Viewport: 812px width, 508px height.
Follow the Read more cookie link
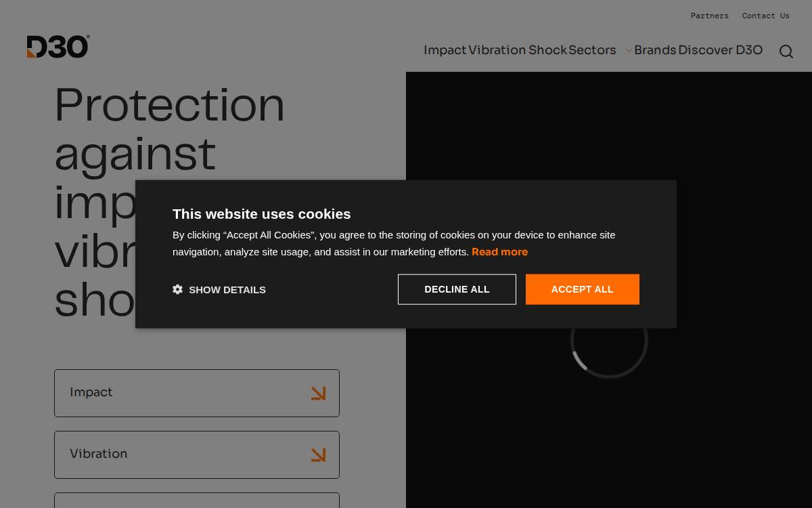tap(499, 252)
